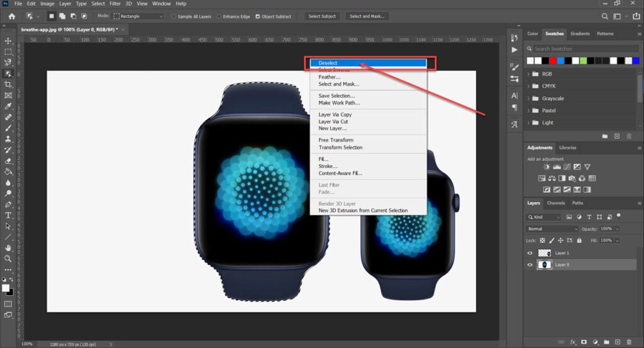This screenshot has width=644, height=348.
Task: Open the Actions panel play icon
Action: [514, 50]
